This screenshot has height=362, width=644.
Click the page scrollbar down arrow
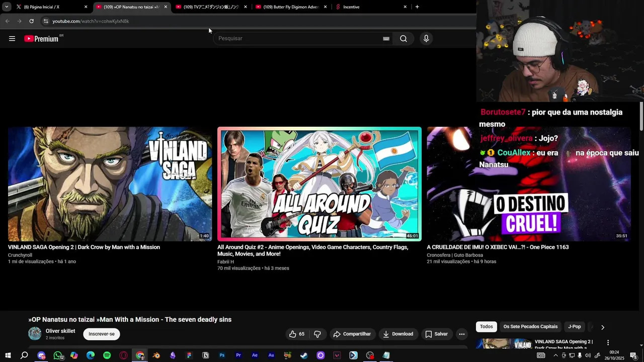pos(641,346)
